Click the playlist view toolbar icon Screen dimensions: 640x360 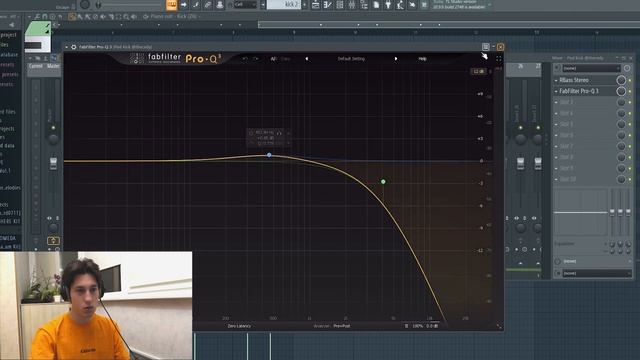[x=316, y=5]
